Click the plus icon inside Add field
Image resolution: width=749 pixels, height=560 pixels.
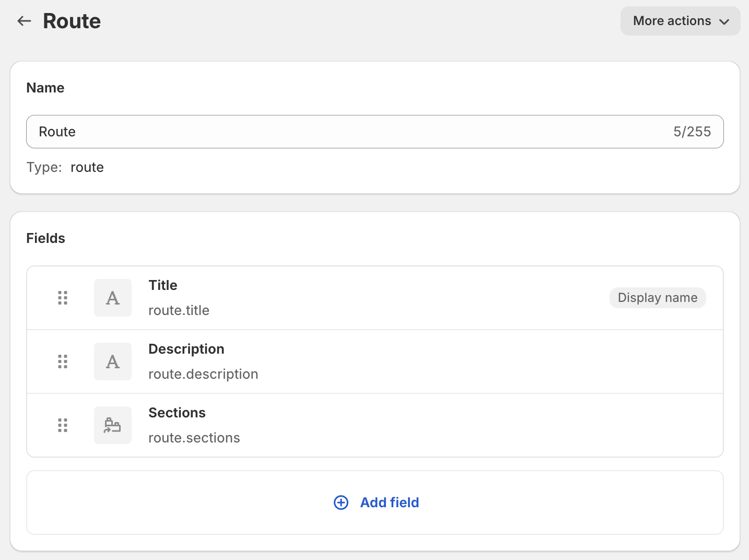point(341,502)
